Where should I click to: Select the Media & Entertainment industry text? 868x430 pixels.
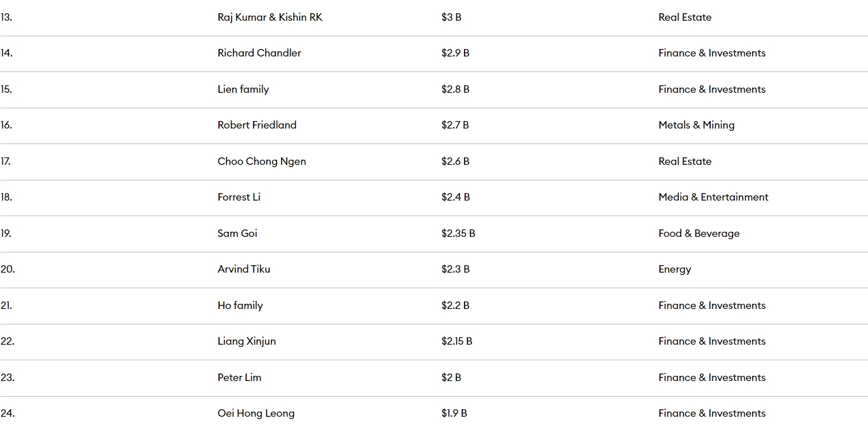point(714,197)
